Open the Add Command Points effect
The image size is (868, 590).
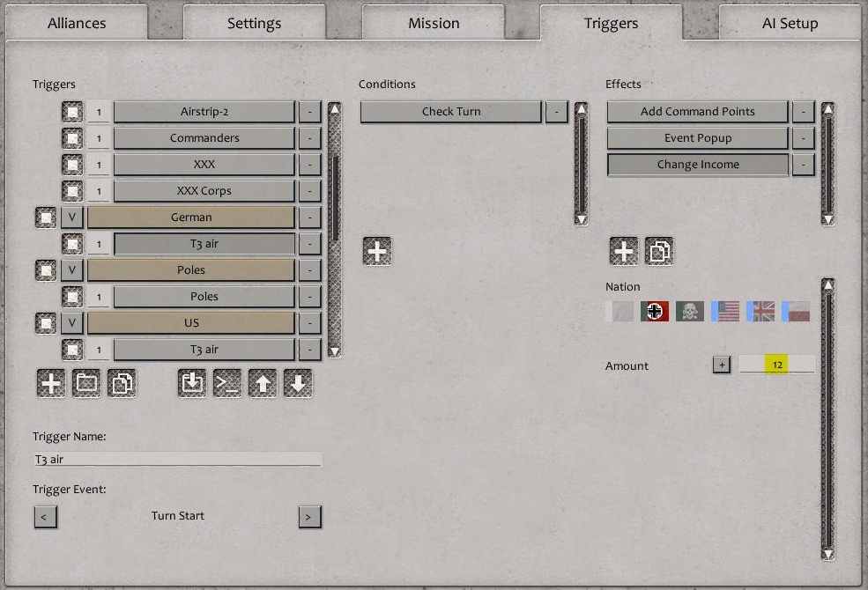[698, 112]
